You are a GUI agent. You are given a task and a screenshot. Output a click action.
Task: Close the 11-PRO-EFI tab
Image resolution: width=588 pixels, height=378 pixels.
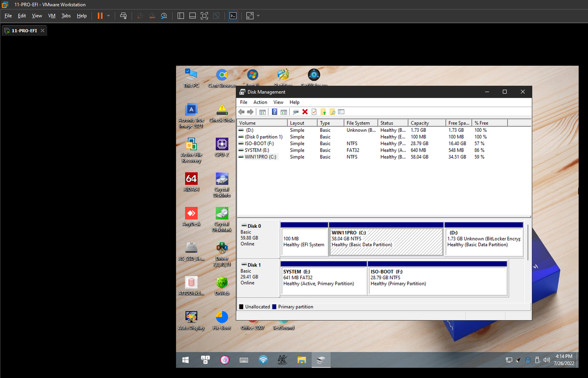[x=43, y=30]
